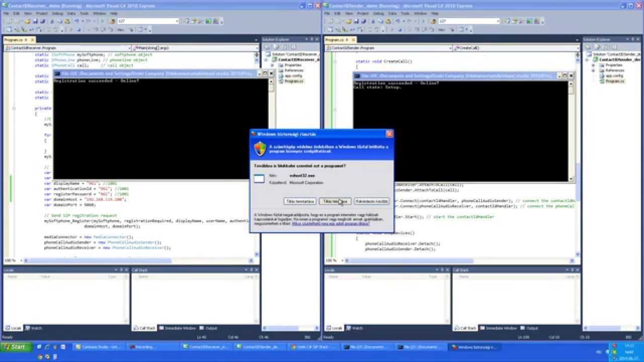This screenshot has width=644, height=362.
Task: Click Undo icon in Sender window toolbar
Action: [x=398, y=21]
